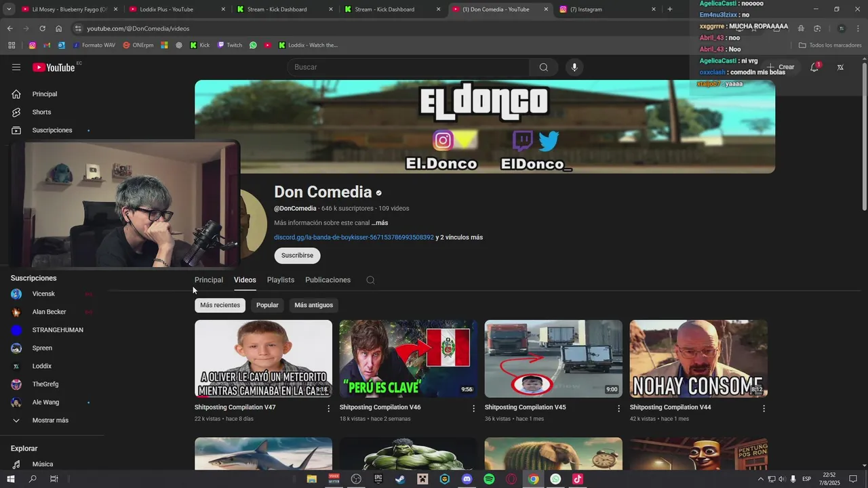Open Todos los marcadores folder

(x=829, y=45)
